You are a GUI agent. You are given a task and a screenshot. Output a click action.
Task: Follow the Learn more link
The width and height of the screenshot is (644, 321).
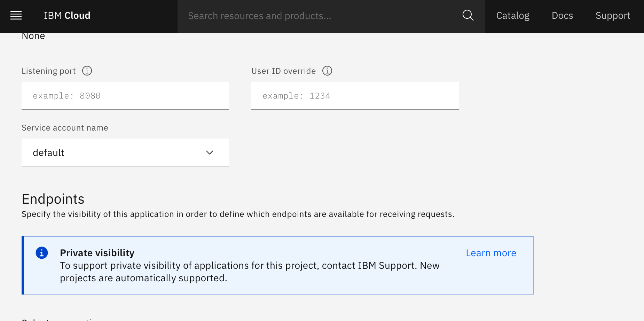pos(491,253)
